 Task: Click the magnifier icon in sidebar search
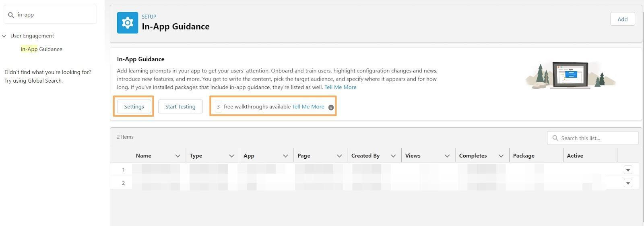[x=11, y=15]
